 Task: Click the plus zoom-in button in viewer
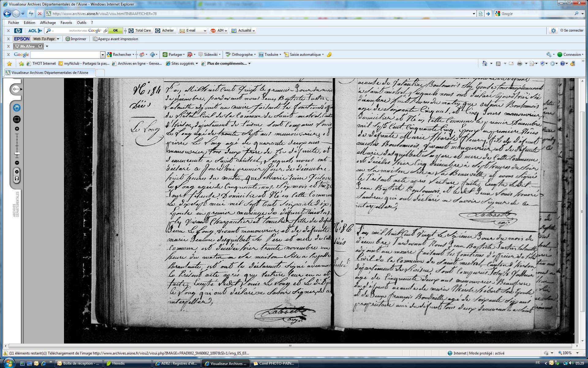(x=17, y=129)
